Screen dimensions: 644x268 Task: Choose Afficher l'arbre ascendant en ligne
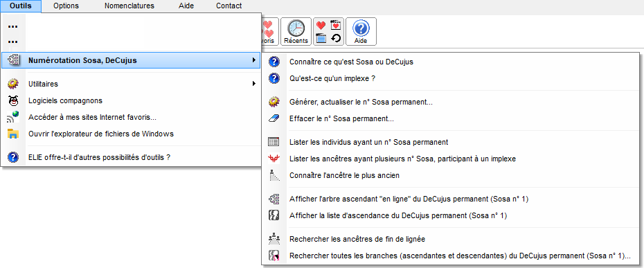pos(450,199)
